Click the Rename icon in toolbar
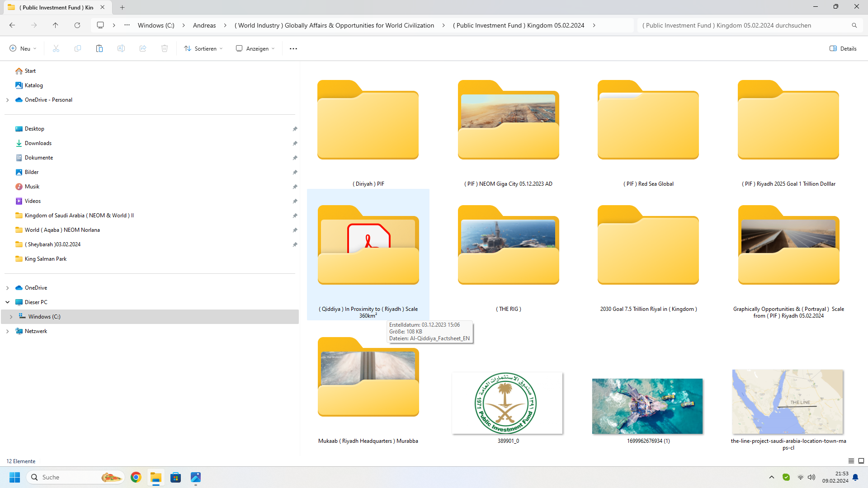The width and height of the screenshot is (868, 488). point(121,48)
